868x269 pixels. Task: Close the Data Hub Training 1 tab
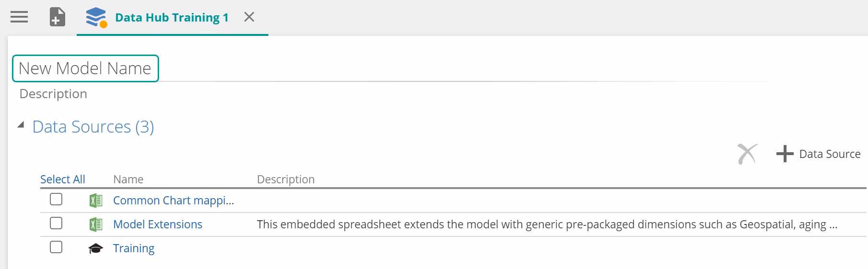[249, 17]
